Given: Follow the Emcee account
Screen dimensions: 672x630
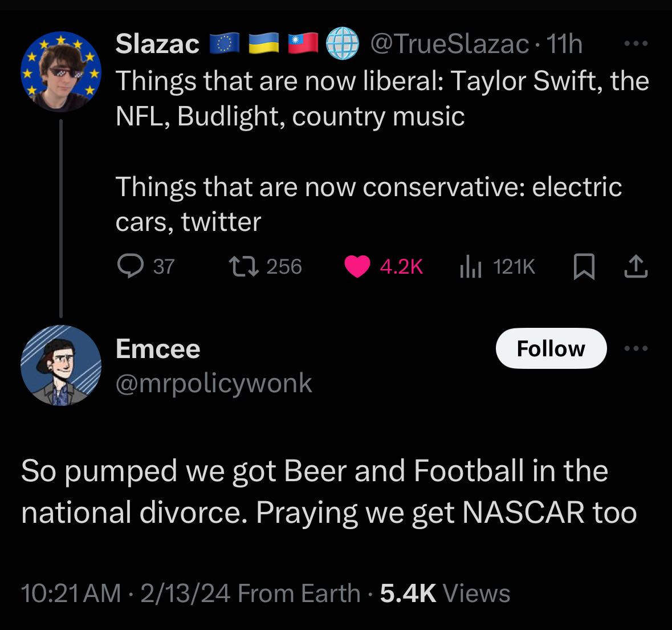Looking at the screenshot, I should coord(551,348).
